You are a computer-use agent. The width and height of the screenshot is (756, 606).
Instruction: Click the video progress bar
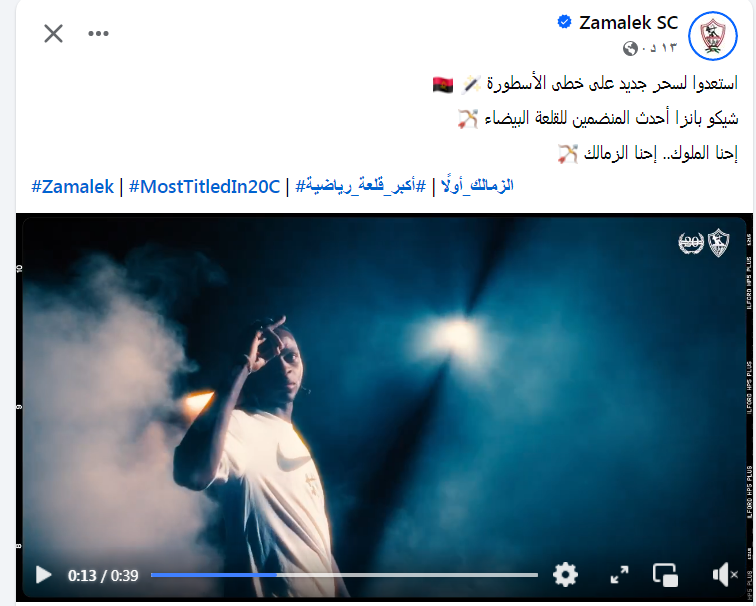coord(344,575)
